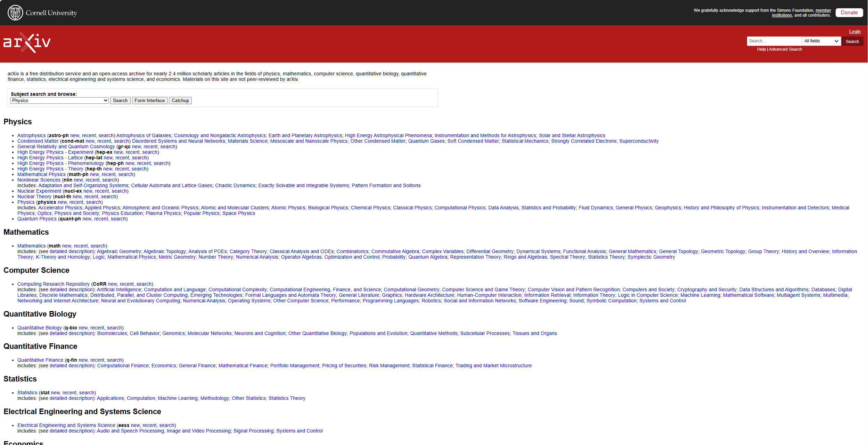Open the Quantum Gases link
868x445 pixels.
(x=426, y=141)
